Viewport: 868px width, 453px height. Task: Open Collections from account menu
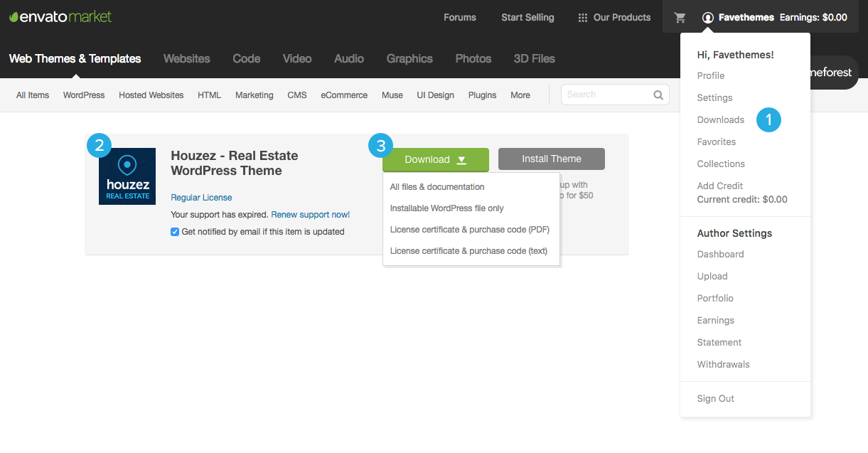coord(721,164)
